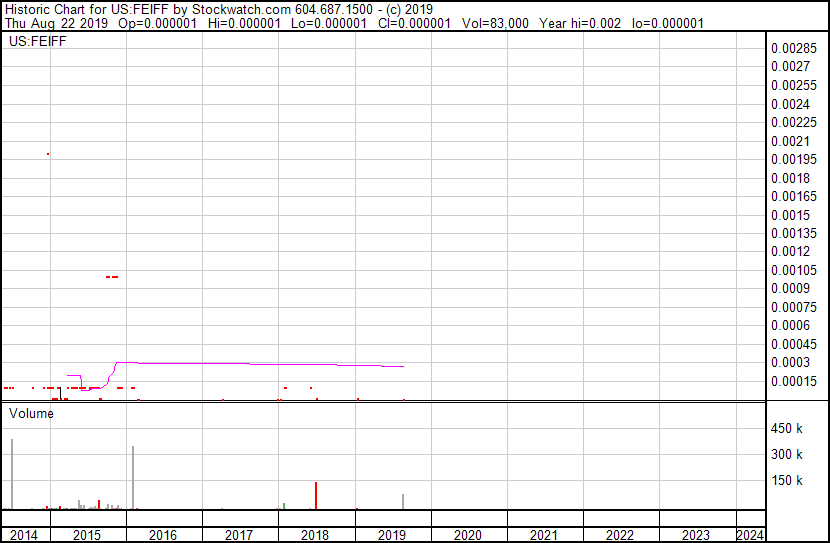Click the 2016 year label
830x543 pixels.
pos(163,535)
